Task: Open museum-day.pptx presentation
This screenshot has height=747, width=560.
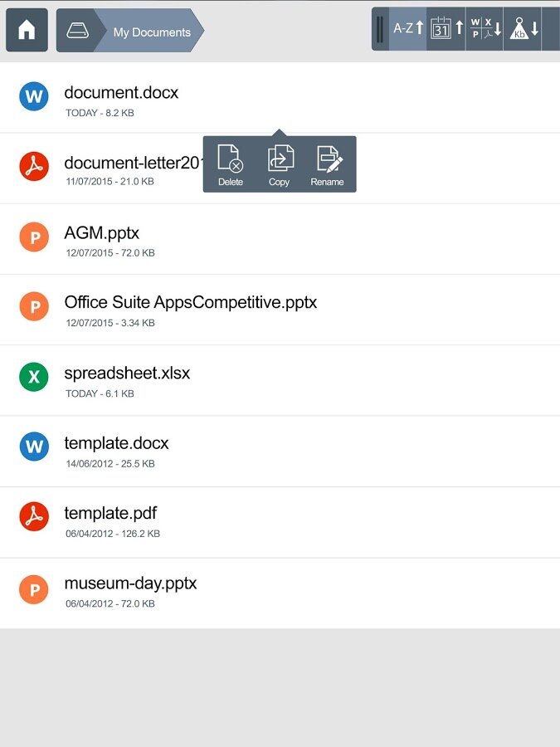Action: pos(130,584)
